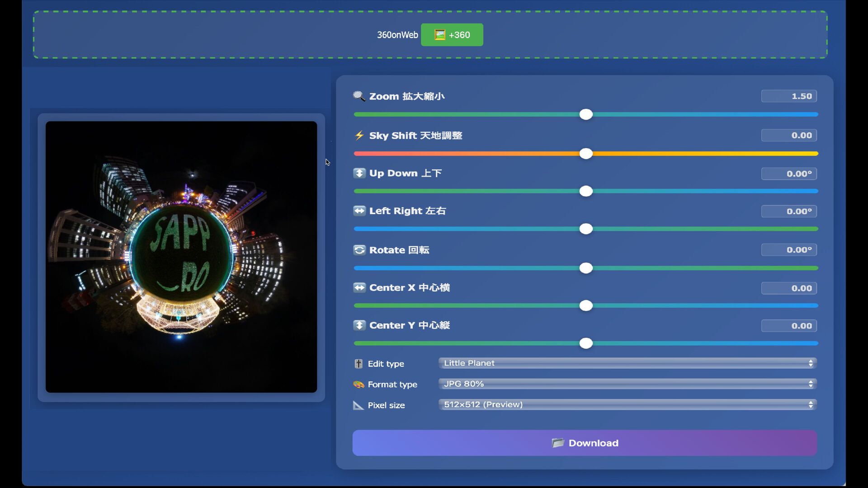Click the Sky Shift value field
This screenshot has height=488, width=868.
(x=789, y=136)
